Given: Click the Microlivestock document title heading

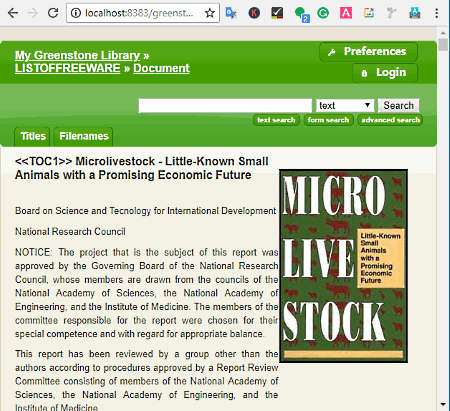Looking at the screenshot, I should point(142,168).
